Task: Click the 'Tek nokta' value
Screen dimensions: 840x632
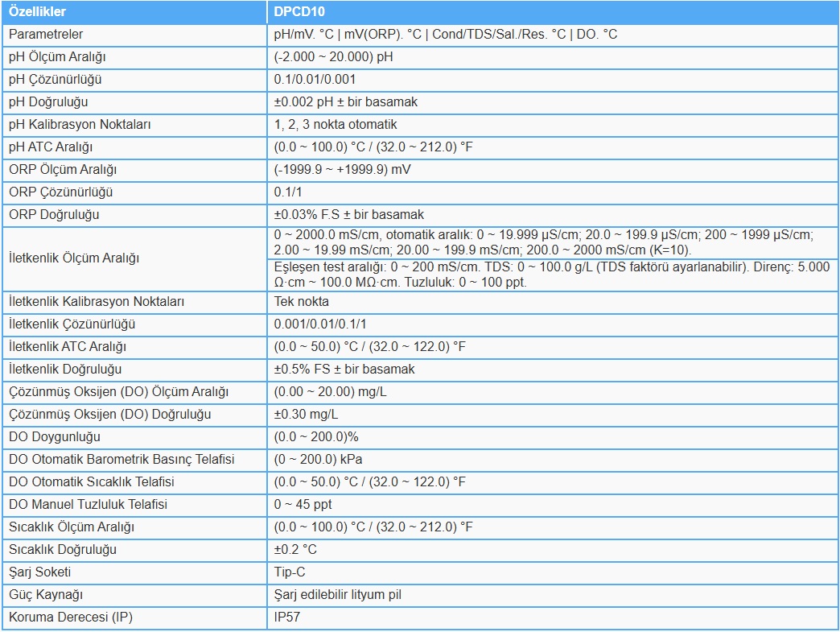Action: (x=301, y=301)
